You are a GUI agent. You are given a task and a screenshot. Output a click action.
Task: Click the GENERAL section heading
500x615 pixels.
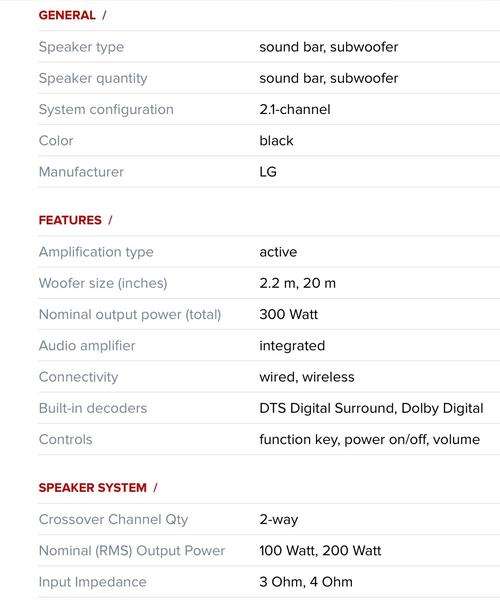pyautogui.click(x=67, y=15)
